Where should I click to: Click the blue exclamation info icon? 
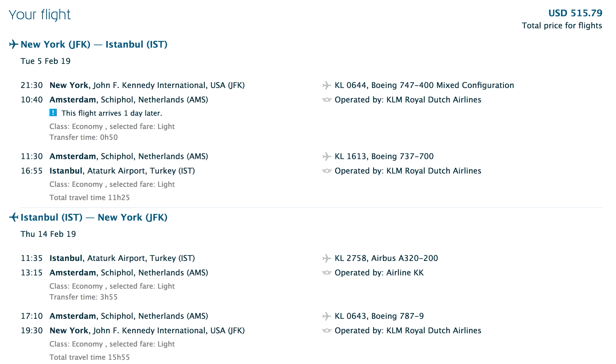(53, 113)
